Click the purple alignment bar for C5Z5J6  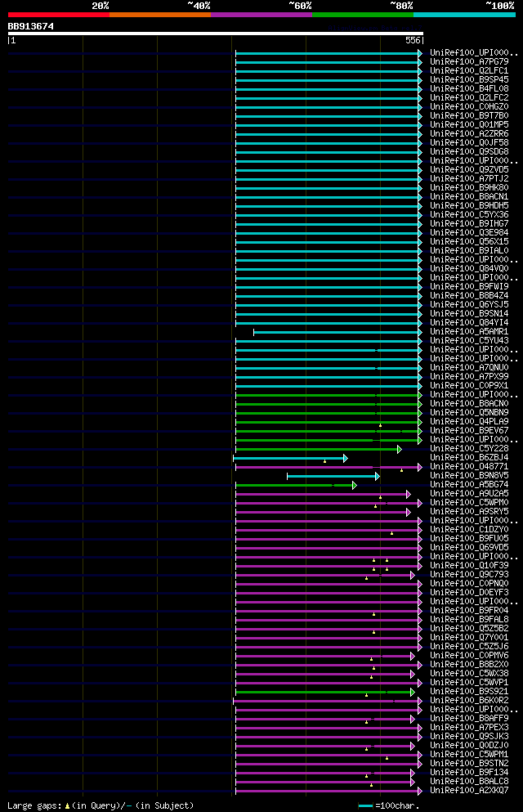[329, 648]
